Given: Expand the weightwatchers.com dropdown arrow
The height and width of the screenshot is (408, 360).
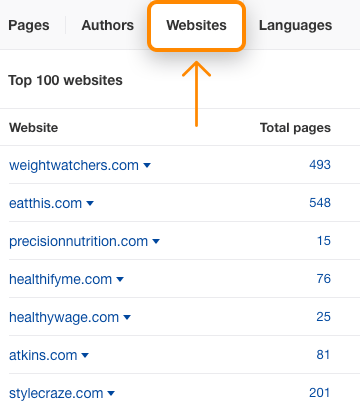Looking at the screenshot, I should click(147, 165).
